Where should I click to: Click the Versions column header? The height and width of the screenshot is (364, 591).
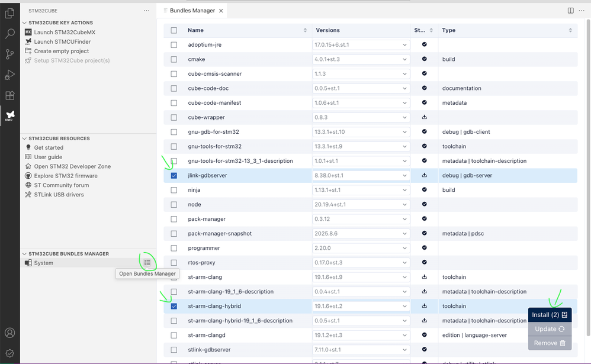(x=327, y=30)
